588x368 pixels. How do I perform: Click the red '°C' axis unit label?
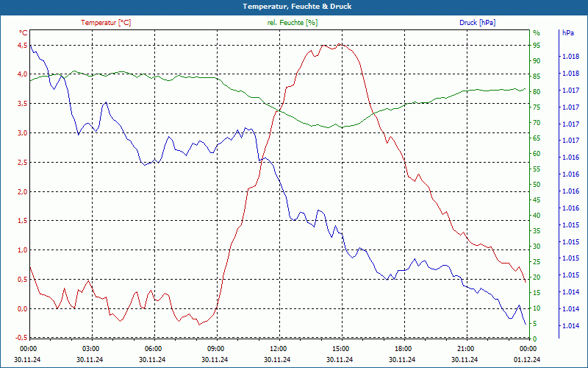coord(24,33)
